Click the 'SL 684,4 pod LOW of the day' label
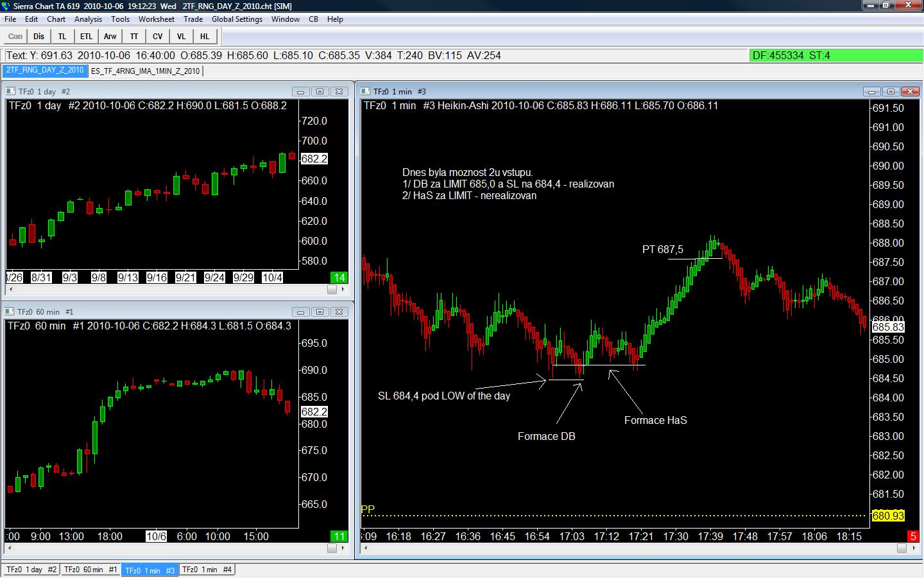 point(444,396)
